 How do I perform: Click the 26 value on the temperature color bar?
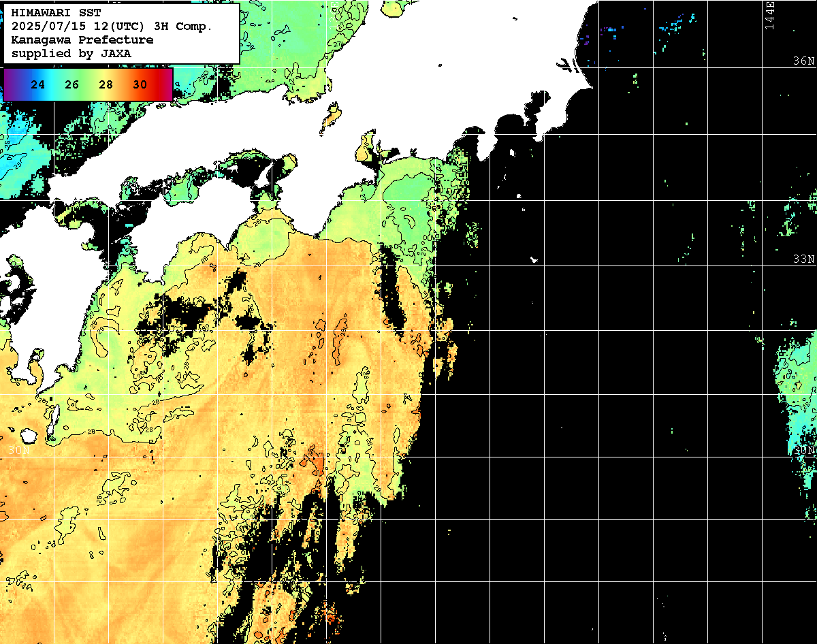pyautogui.click(x=72, y=85)
